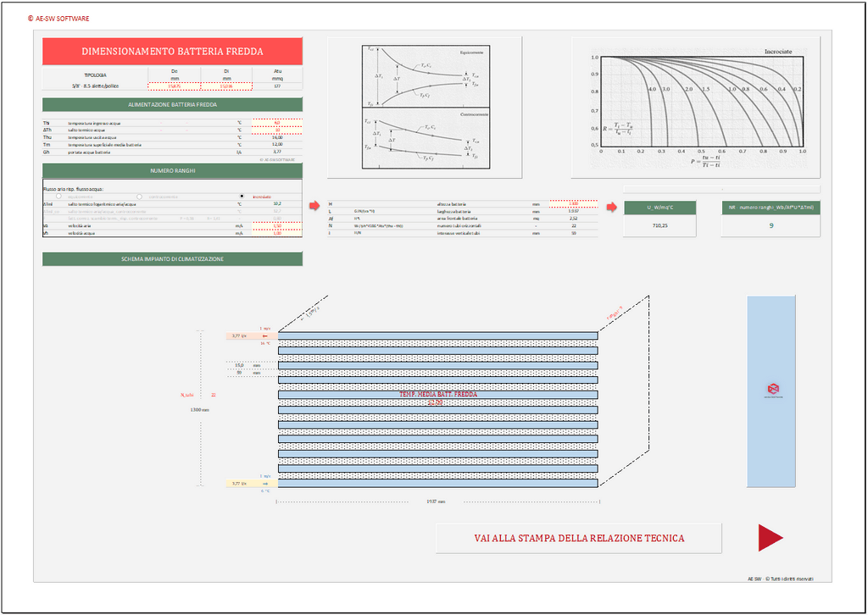Select the equicorrente flow radio button

[58, 197]
